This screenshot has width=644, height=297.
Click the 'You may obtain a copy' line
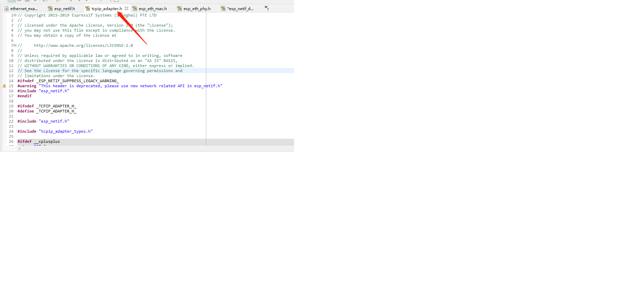tap(67, 35)
